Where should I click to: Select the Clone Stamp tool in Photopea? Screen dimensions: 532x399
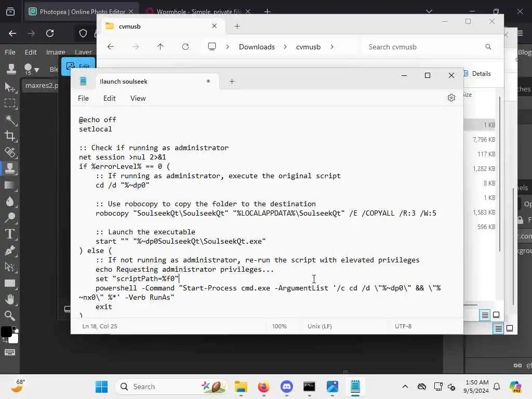(10, 169)
